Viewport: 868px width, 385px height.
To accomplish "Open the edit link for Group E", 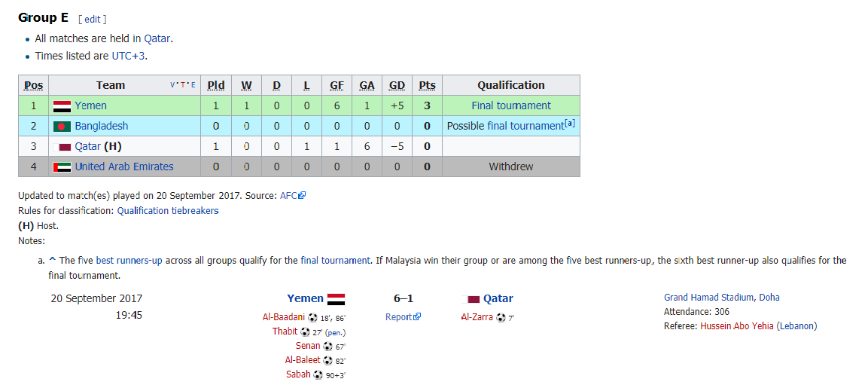I will click(92, 20).
